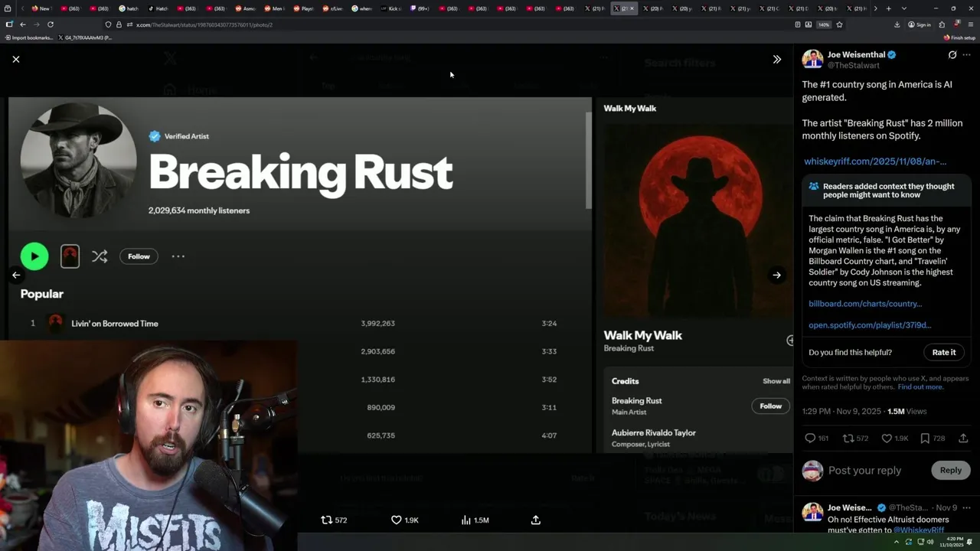980x551 pixels.
Task: Switch to the "Playst" browser tab
Action: point(303,8)
